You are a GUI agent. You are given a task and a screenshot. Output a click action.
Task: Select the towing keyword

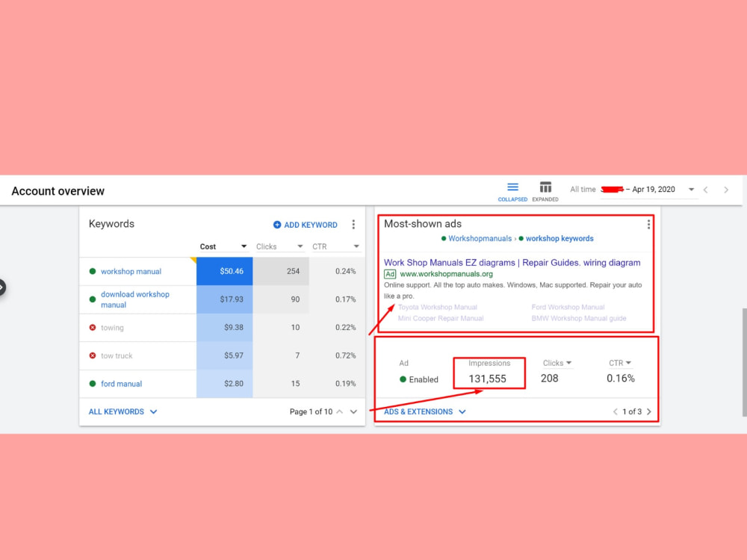tap(112, 328)
